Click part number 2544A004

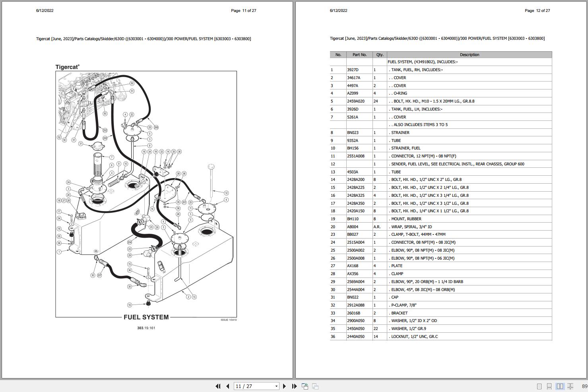point(356,290)
